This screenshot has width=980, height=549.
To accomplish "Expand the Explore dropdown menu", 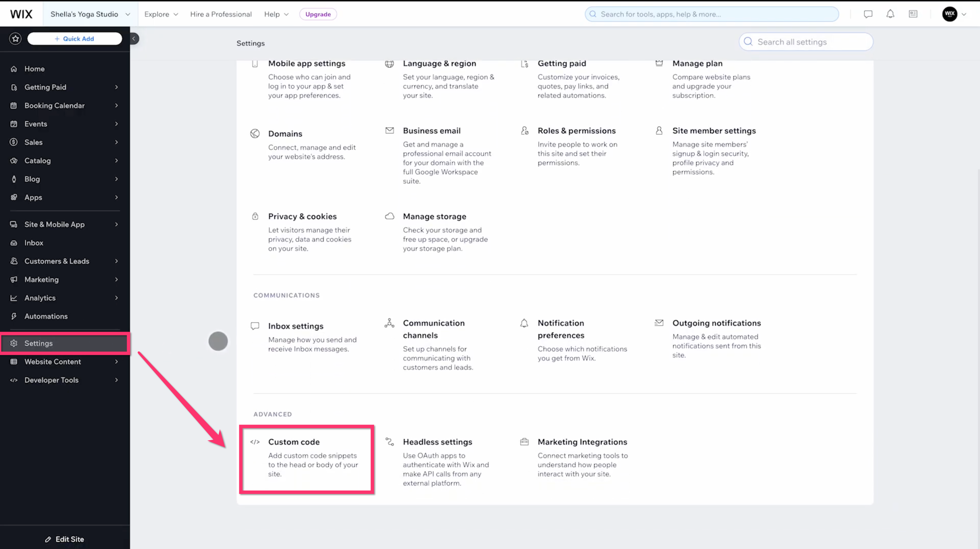I will (161, 14).
